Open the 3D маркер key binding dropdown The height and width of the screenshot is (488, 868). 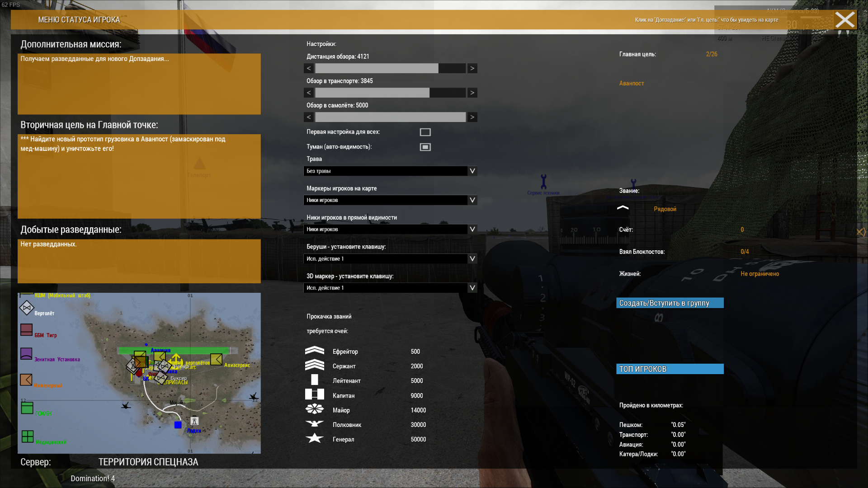pyautogui.click(x=390, y=288)
